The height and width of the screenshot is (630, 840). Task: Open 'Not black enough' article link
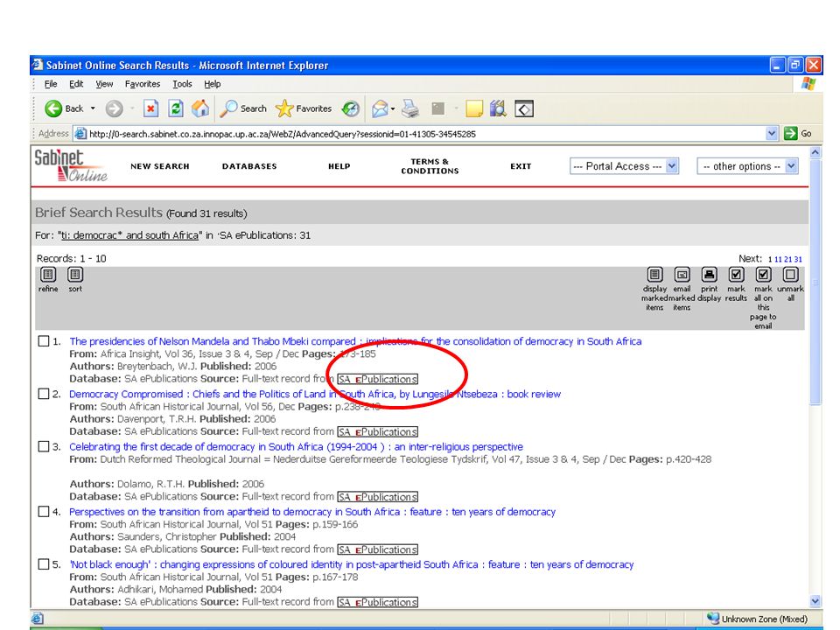(x=352, y=564)
